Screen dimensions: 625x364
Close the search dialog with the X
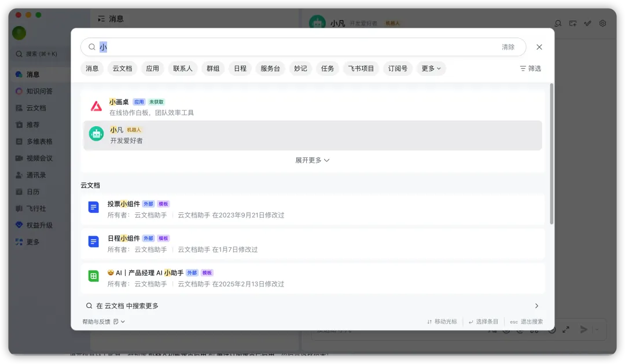click(x=539, y=47)
